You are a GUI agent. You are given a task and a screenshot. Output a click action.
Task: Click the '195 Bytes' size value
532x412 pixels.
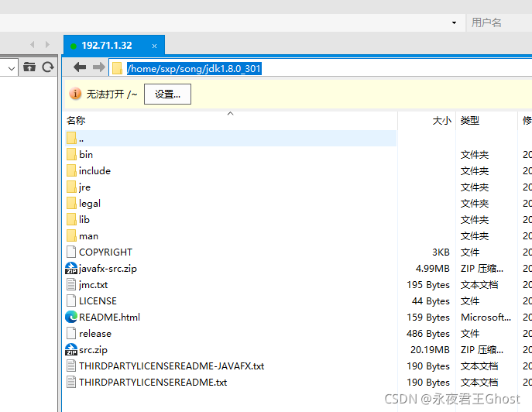tap(428, 285)
